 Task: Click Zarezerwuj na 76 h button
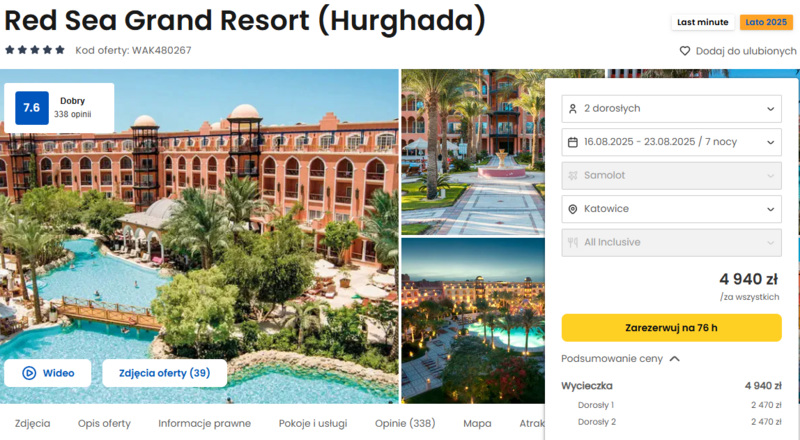(x=671, y=328)
